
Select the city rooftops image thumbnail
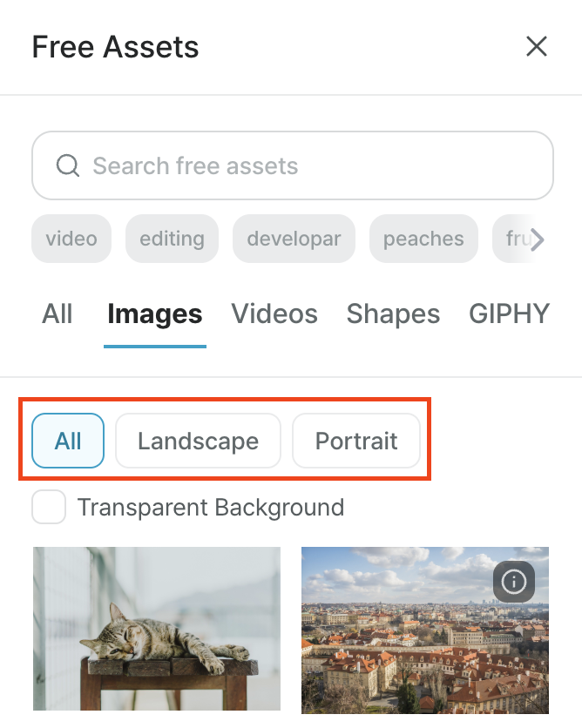(425, 630)
